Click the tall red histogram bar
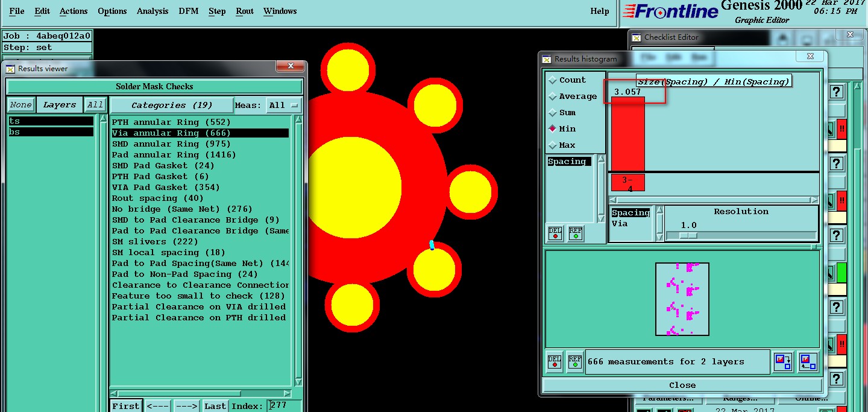The height and width of the screenshot is (412, 868). coord(628,134)
